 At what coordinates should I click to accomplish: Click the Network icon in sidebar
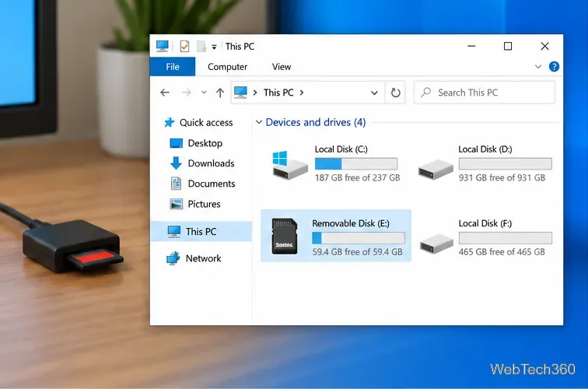click(x=173, y=258)
